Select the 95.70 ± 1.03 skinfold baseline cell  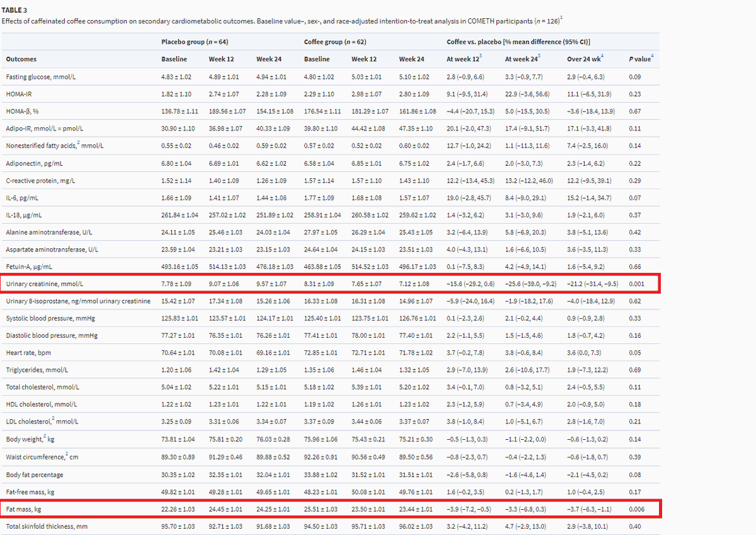tap(179, 526)
